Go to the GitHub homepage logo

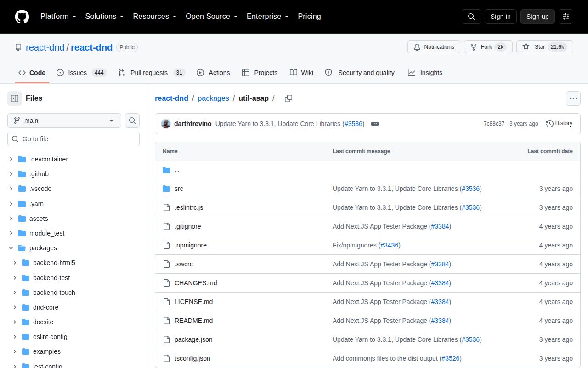click(22, 17)
